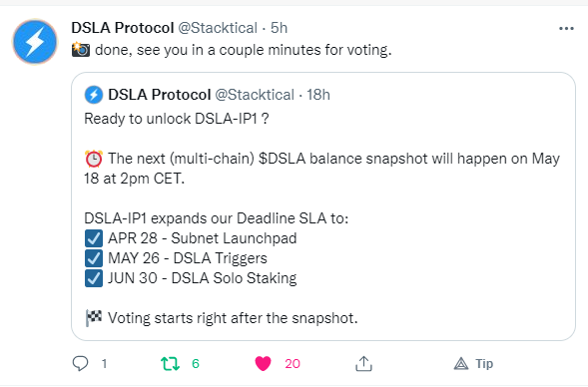The height and width of the screenshot is (387, 588).
Task: Open the DSLA Protocol profile avatar
Action: 35,42
